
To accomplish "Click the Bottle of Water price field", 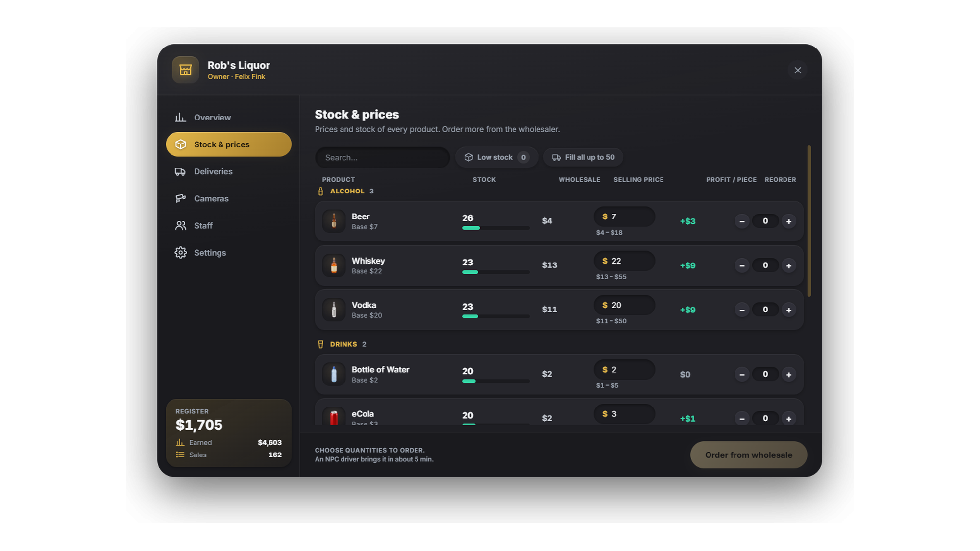I will click(624, 370).
